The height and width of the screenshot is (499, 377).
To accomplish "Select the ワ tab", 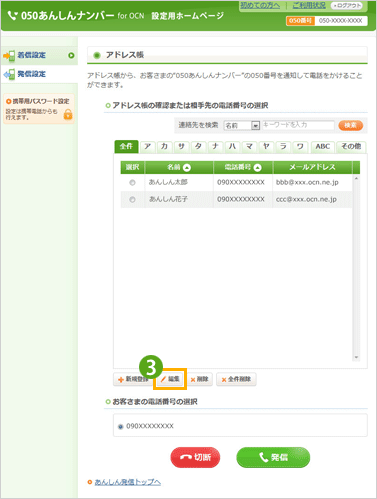I will click(x=300, y=147).
